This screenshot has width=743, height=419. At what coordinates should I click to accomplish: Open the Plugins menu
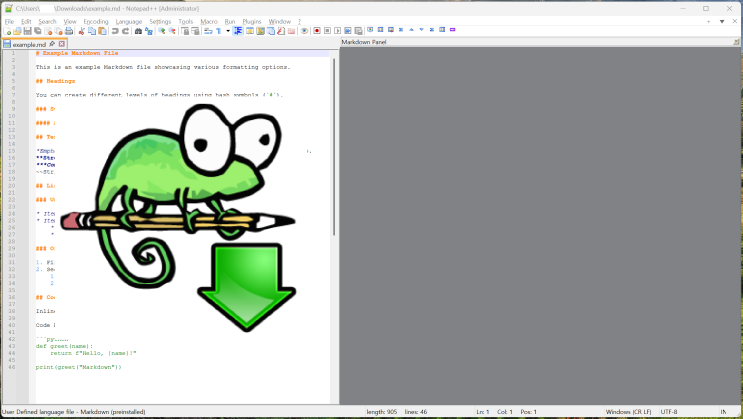click(252, 21)
